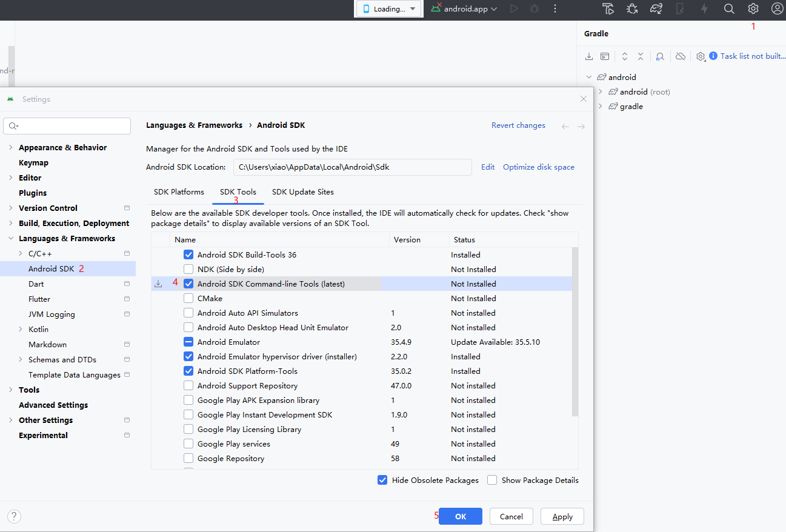Click the settings search input field
786x532 pixels.
pos(67,125)
